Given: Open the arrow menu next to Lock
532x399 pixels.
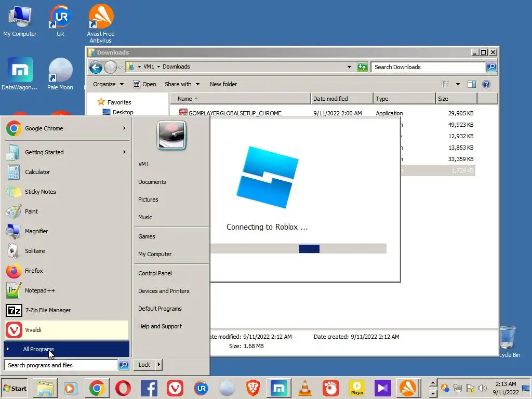Looking at the screenshot, I should click(x=159, y=365).
